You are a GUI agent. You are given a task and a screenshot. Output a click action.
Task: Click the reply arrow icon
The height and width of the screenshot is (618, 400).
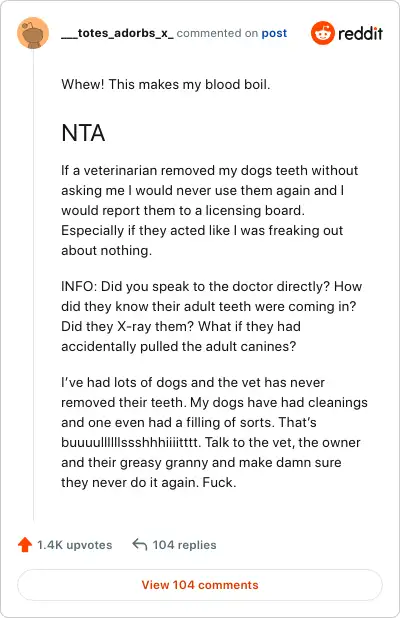pyautogui.click(x=140, y=544)
